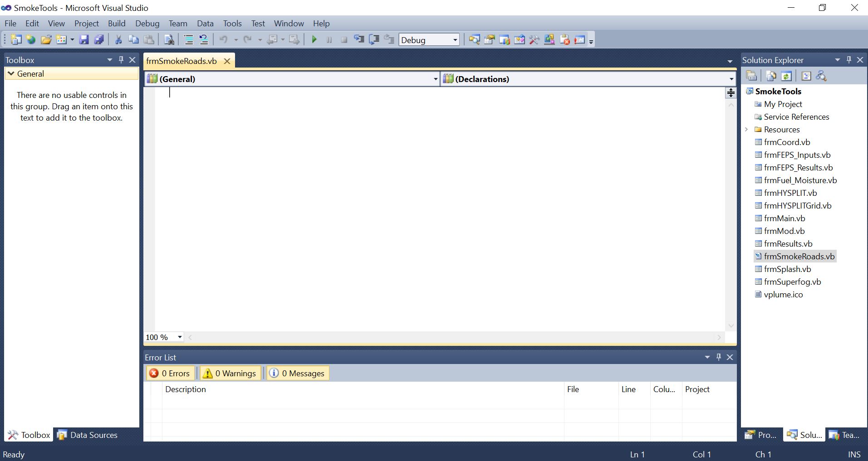This screenshot has height=461, width=868.
Task: Click the New Web Site icon
Action: click(x=31, y=40)
